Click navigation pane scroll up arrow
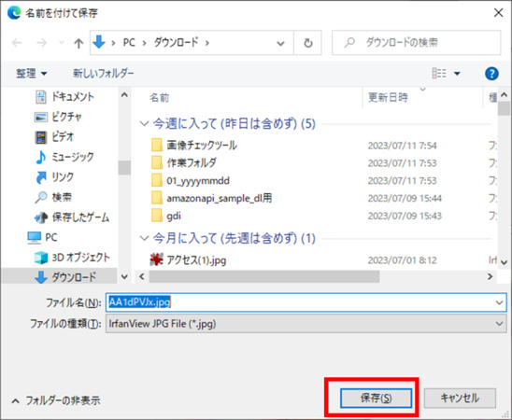Screen dimensions: 512x420 click(x=124, y=95)
